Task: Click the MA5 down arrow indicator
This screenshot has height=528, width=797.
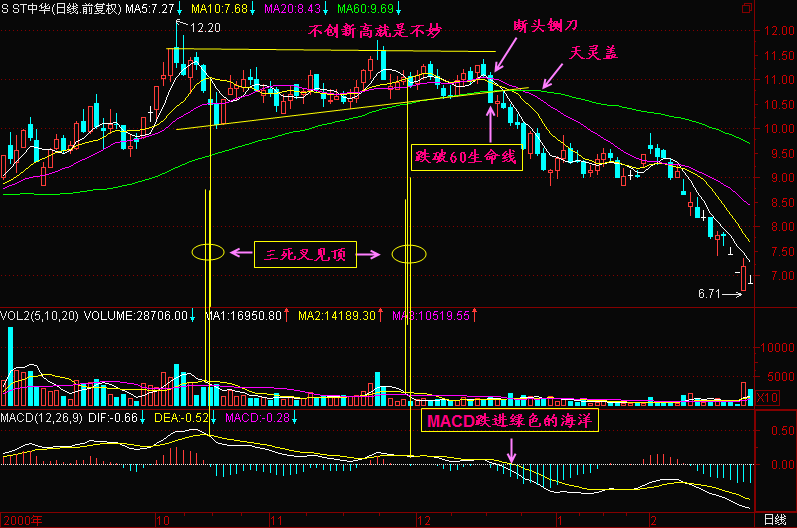Action: (179, 8)
